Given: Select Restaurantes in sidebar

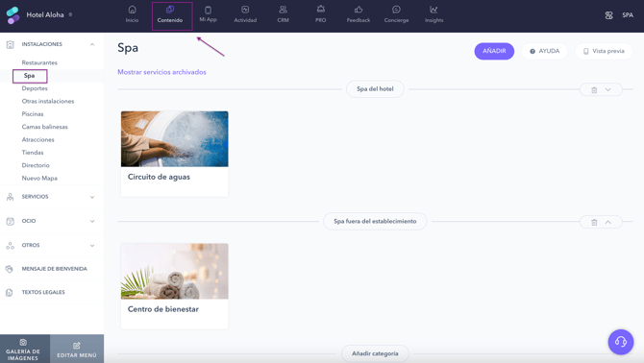Looking at the screenshot, I should pos(39,62).
